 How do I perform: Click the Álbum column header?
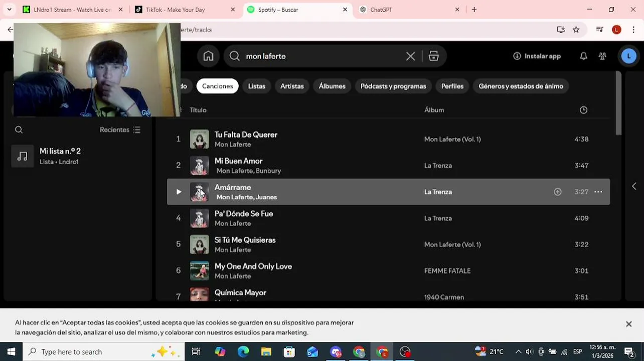pos(434,110)
